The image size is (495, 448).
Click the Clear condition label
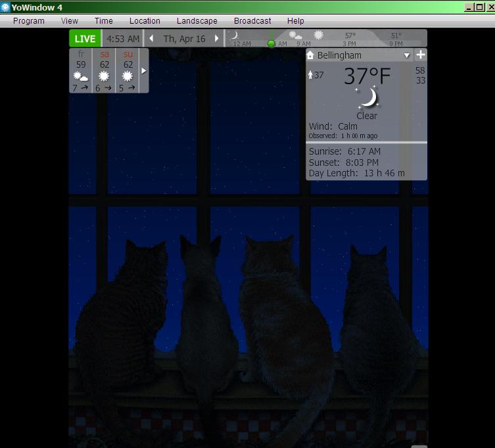click(367, 116)
